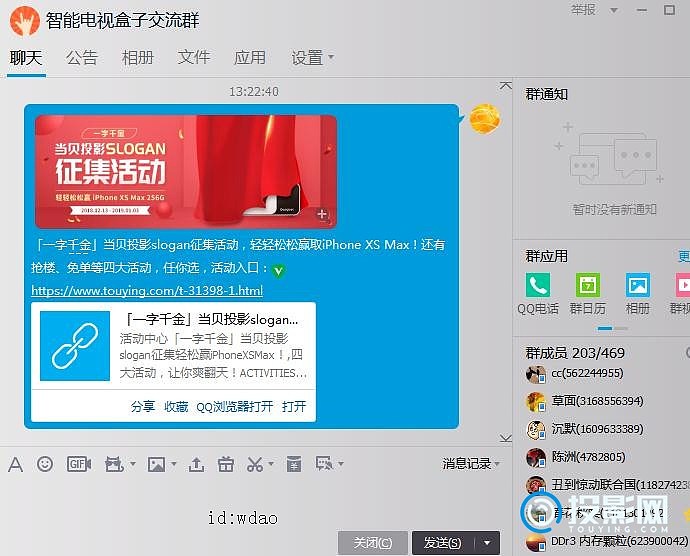This screenshot has width=690, height=556.
Task: Open the red slogan banner image
Action: (186, 171)
